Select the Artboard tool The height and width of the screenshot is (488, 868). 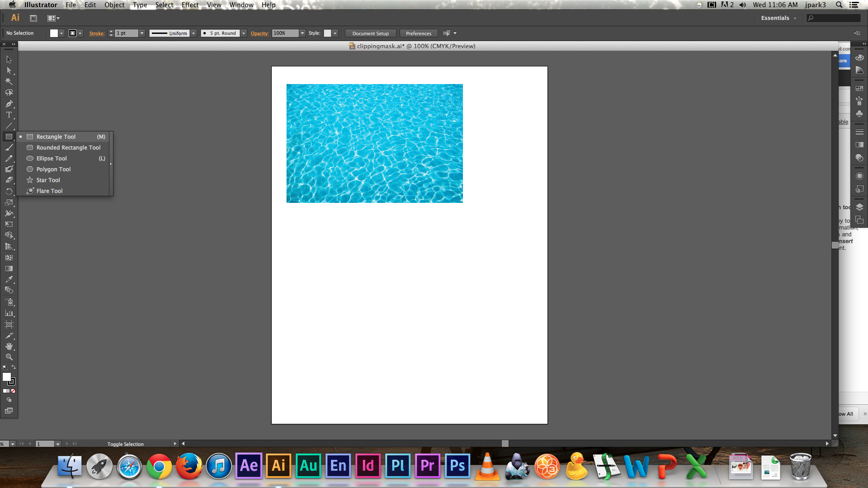[9, 324]
